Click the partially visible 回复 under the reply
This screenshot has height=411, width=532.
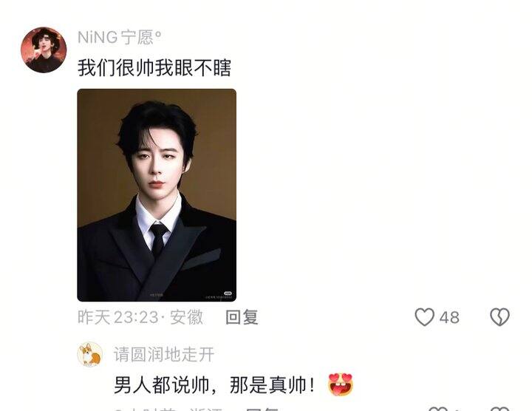point(262,409)
